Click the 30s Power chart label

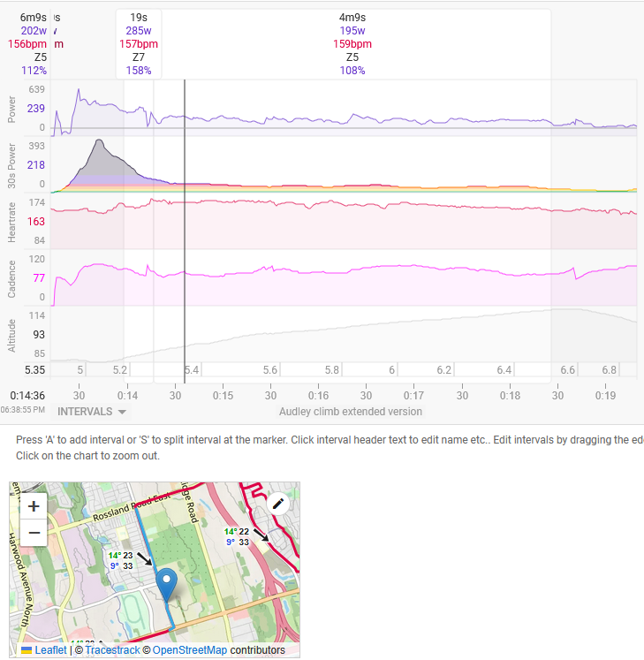[x=11, y=165]
